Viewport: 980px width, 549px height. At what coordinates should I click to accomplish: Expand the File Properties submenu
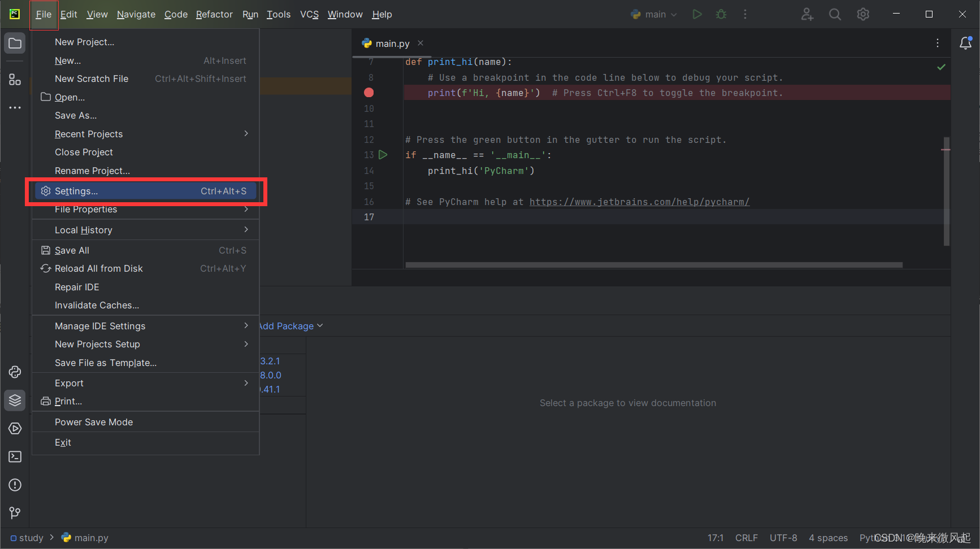(x=146, y=209)
